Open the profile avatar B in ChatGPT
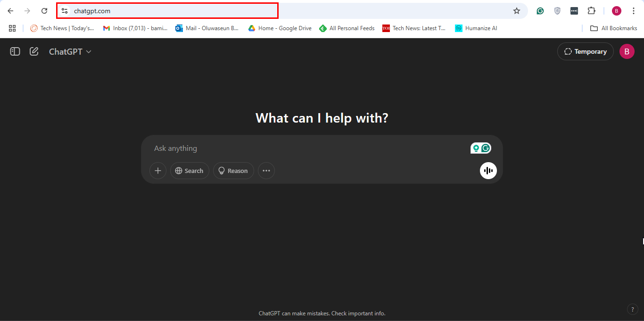 click(627, 51)
